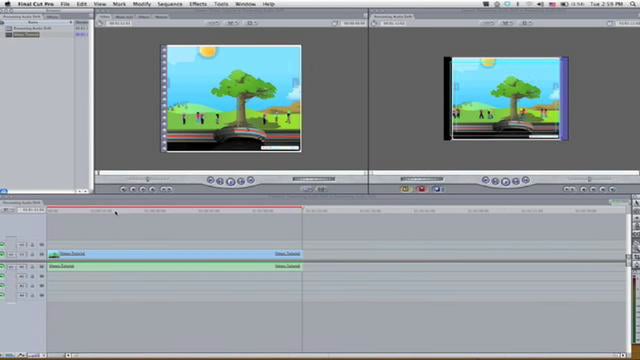This screenshot has width=640, height=360.
Task: Toggle lock on the A2 track
Action: 32,276
